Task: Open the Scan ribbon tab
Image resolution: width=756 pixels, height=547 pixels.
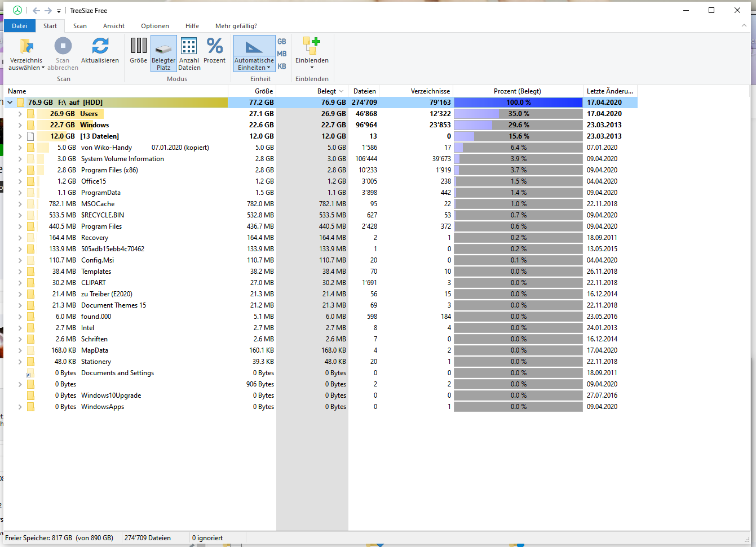Action: coord(80,26)
